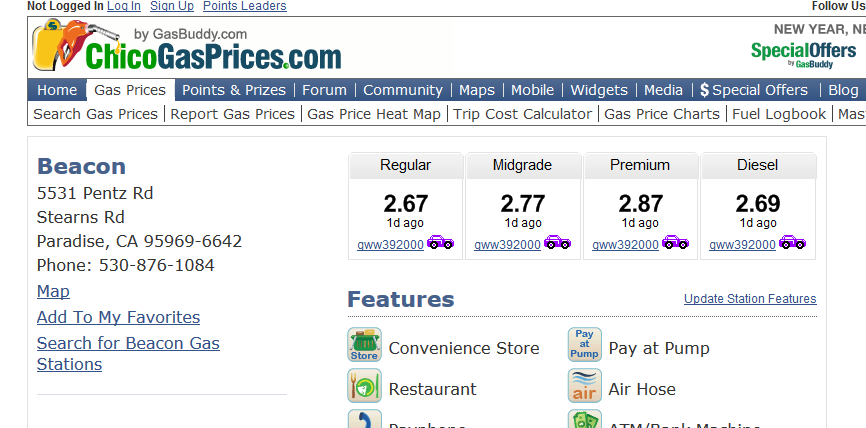Open the Home menu tab
The width and height of the screenshot is (866, 428).
(57, 90)
